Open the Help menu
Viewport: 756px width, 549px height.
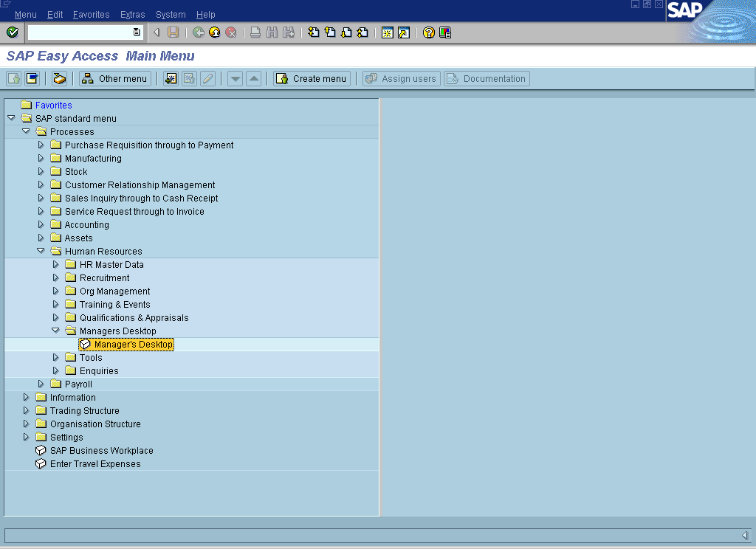pos(206,15)
